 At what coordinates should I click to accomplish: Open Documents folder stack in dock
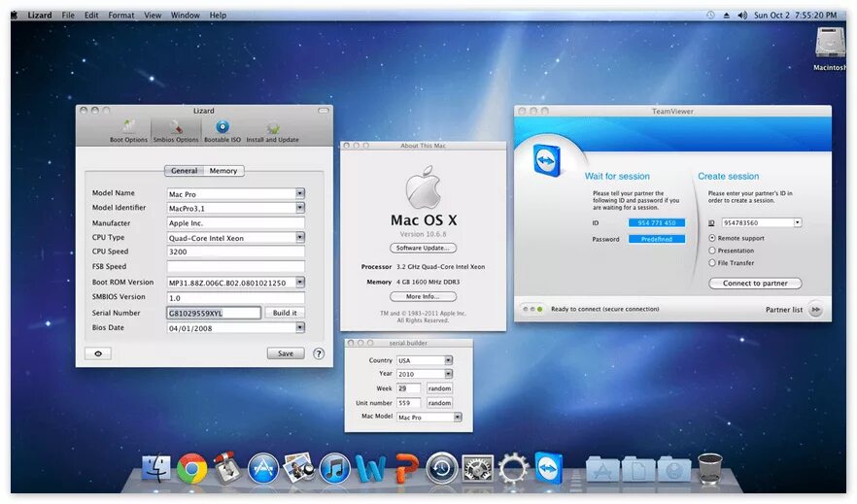[x=638, y=470]
